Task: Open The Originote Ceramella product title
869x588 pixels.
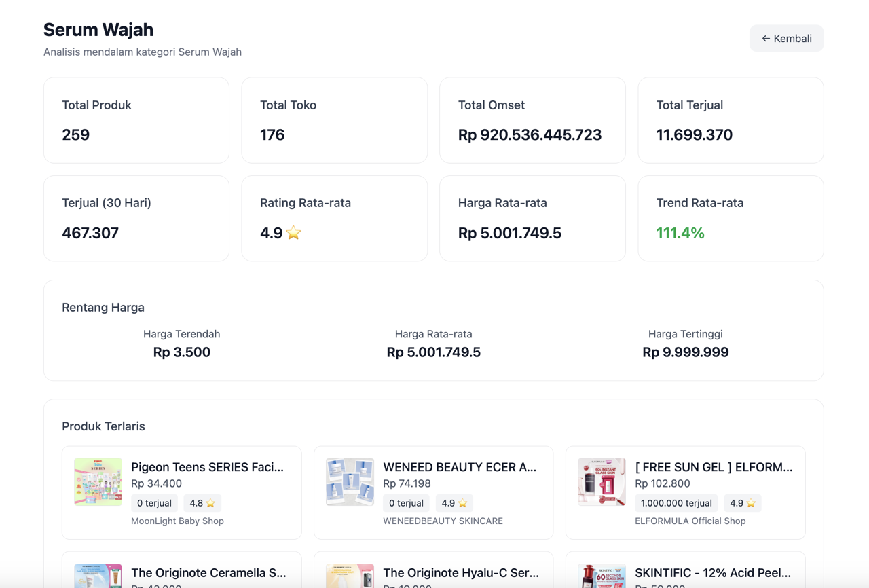Action: tap(208, 573)
